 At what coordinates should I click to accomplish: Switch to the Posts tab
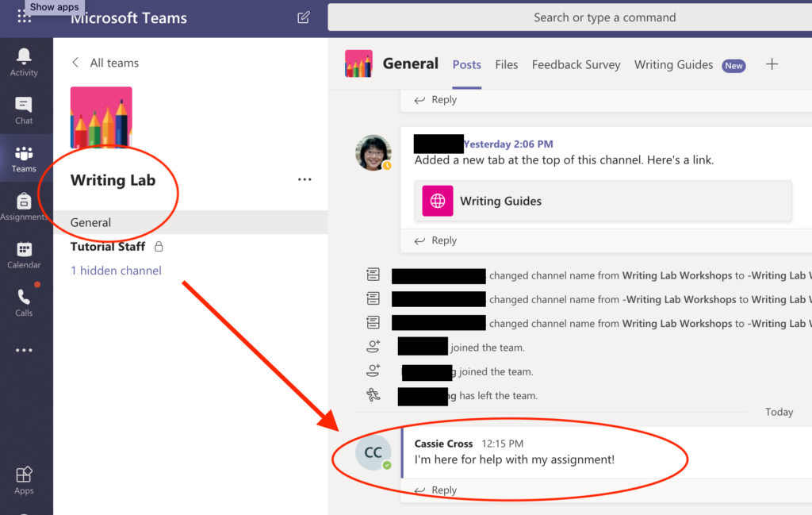(466, 65)
